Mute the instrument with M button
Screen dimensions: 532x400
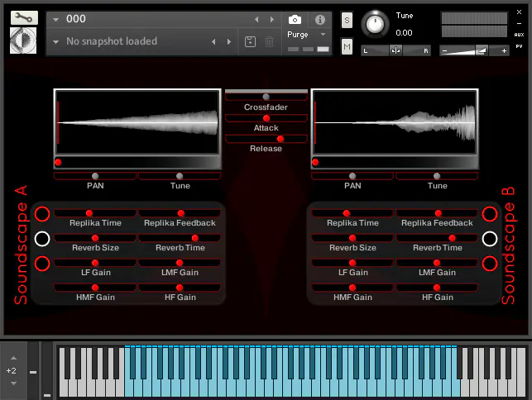347,46
